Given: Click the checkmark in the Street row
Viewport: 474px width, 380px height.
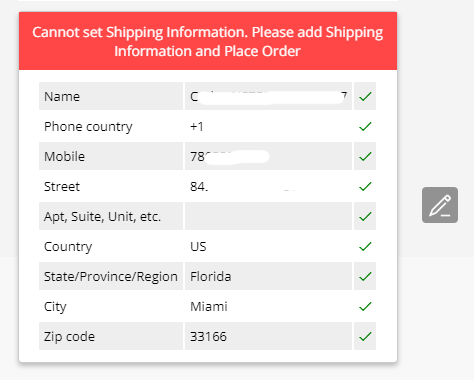Looking at the screenshot, I should point(365,186).
